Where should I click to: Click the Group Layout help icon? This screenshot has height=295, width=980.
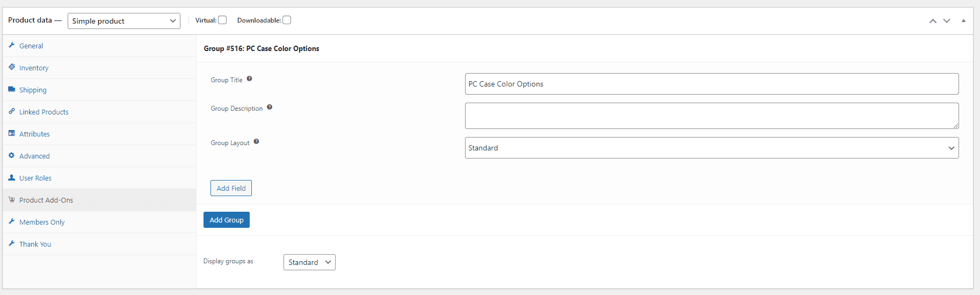tap(256, 142)
